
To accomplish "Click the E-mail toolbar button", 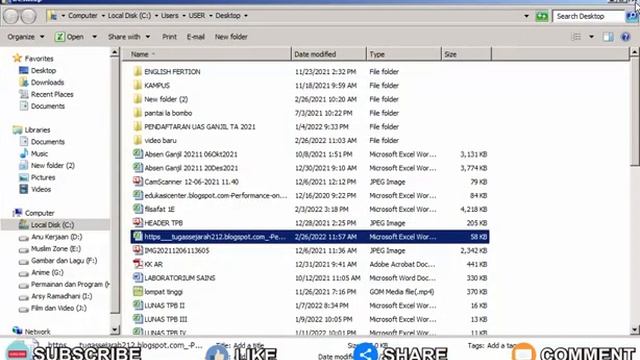I will 196,37.
